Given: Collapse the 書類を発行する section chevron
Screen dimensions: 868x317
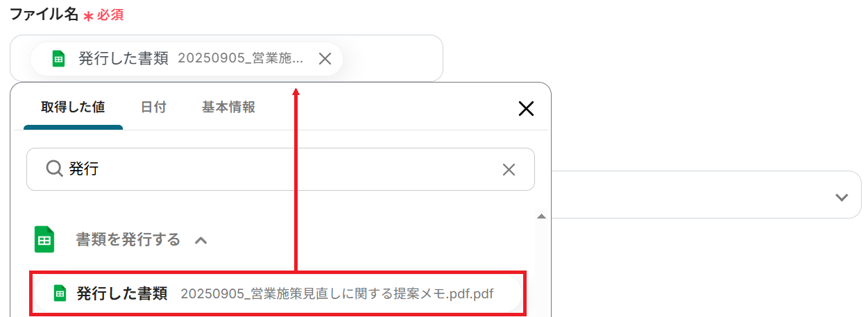Looking at the screenshot, I should click(201, 241).
